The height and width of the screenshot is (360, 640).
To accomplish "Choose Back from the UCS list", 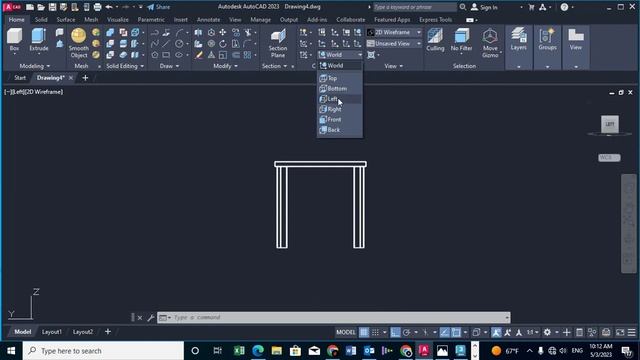I will pos(340,130).
